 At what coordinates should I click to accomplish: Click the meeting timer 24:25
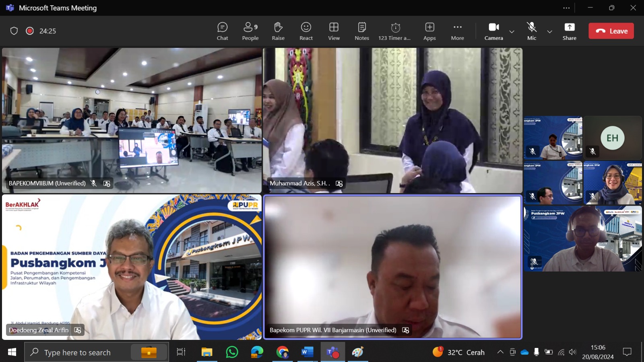tap(47, 31)
